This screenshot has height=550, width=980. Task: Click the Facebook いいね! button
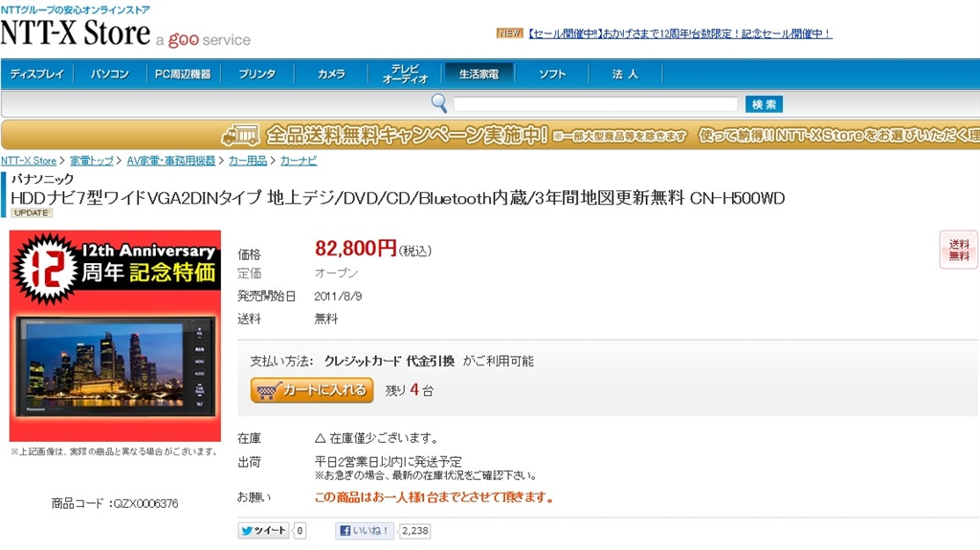coord(365,531)
